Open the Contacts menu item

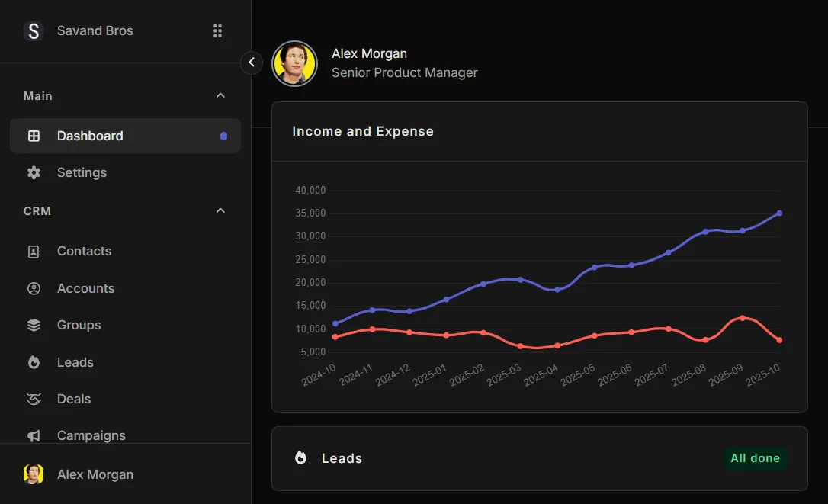click(84, 251)
